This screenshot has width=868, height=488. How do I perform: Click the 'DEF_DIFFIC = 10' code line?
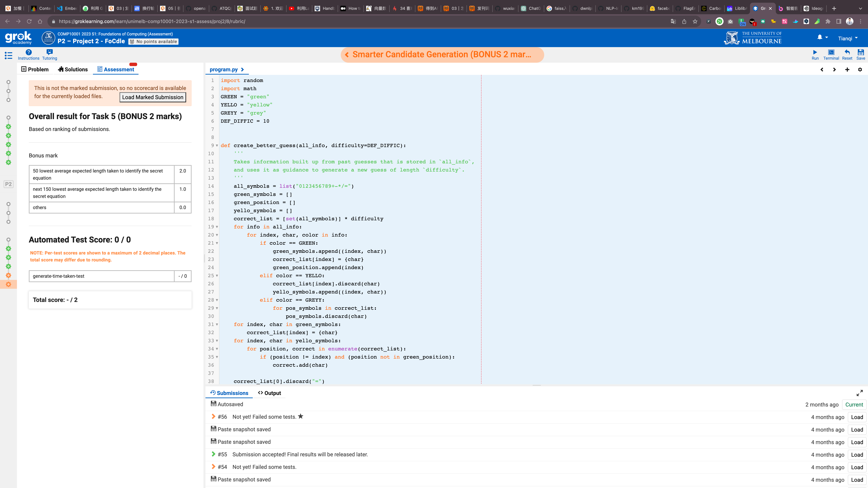click(245, 121)
